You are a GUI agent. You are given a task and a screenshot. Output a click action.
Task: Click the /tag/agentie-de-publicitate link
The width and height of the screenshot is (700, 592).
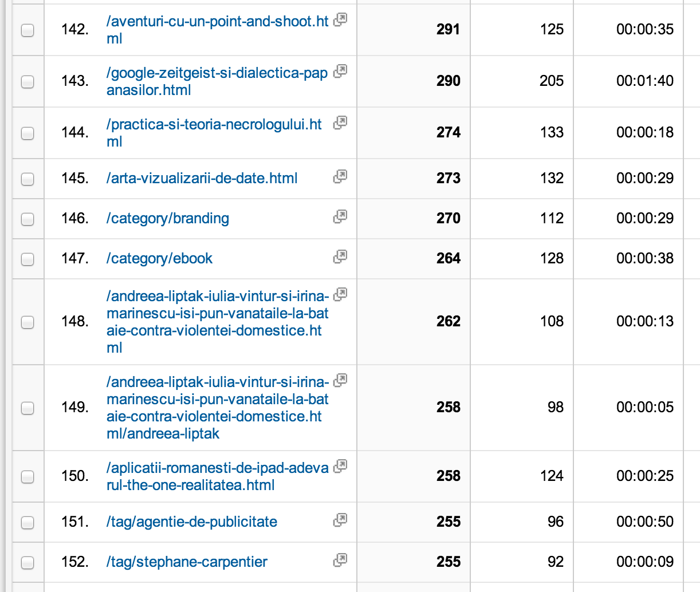192,522
